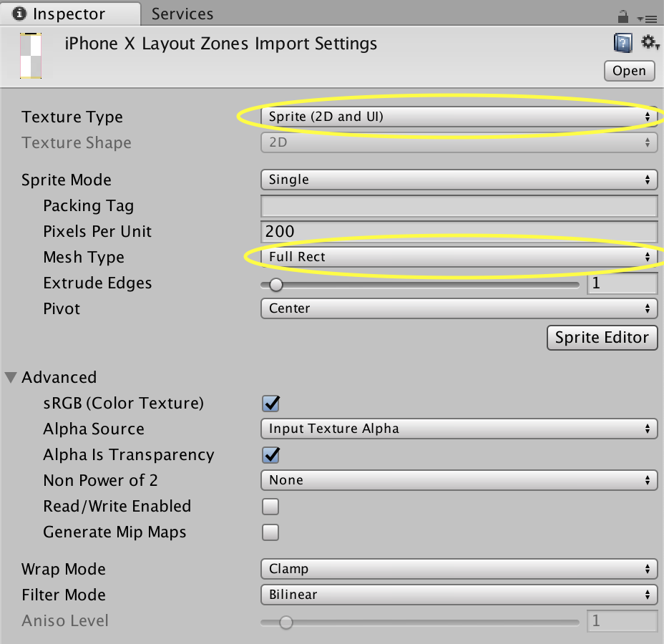Click the Alpha Source label
The image size is (664, 644).
tap(94, 429)
